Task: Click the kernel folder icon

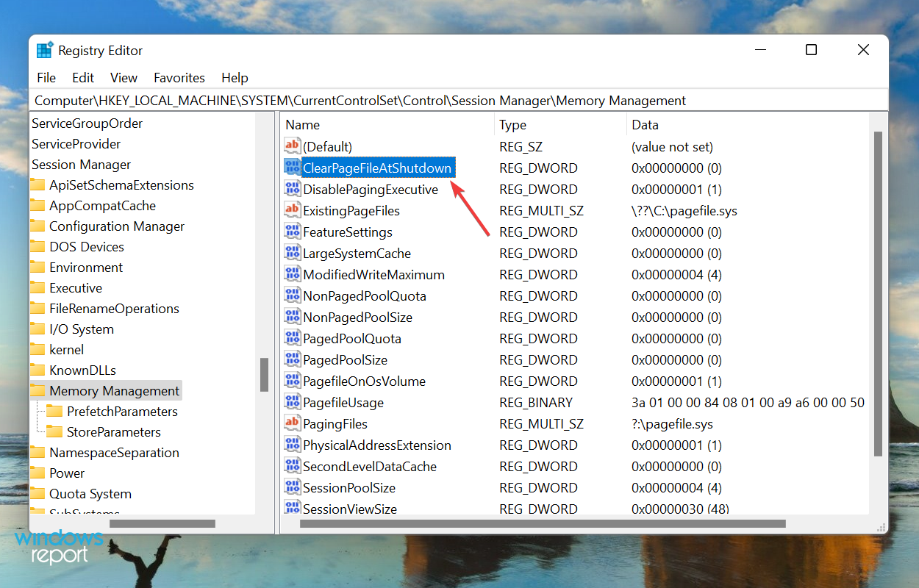Action: (39, 349)
